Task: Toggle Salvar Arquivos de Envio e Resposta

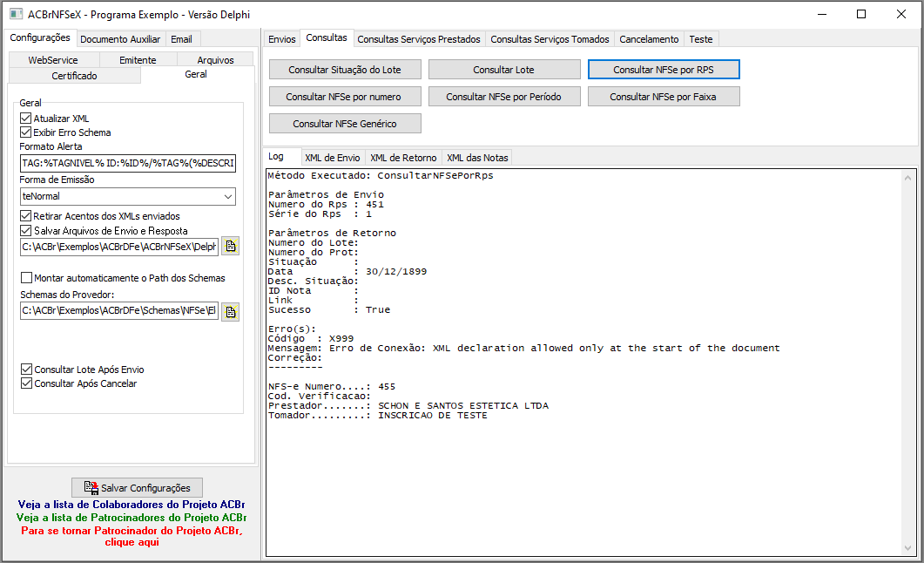Action: pyautogui.click(x=26, y=231)
